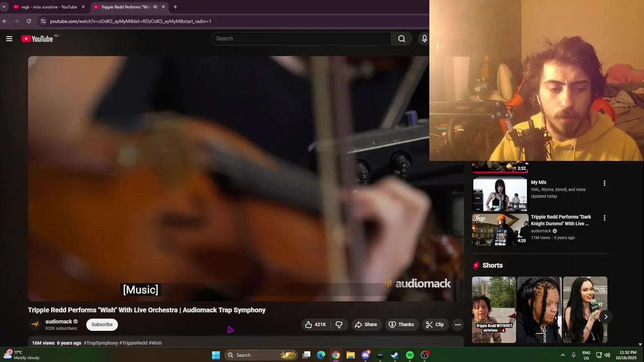Open the middle Short with dreadlocks

point(539,310)
